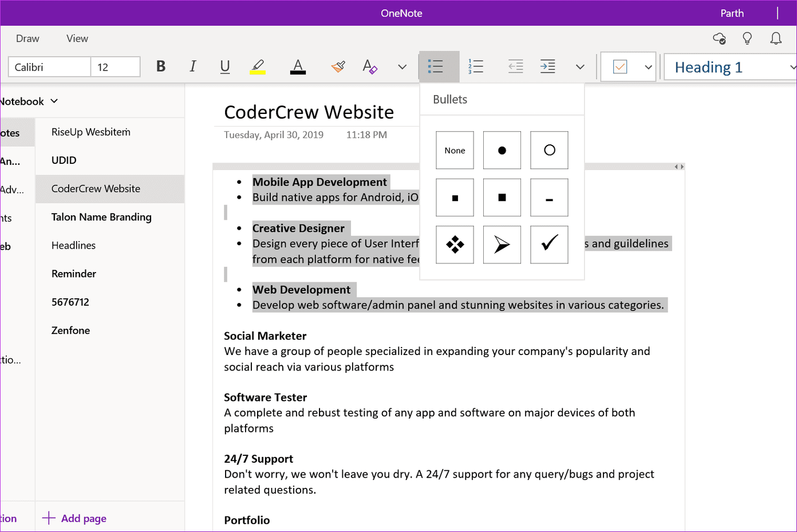Screen dimensions: 797x532
Task: Open the tags dropdown arrow
Action: point(648,67)
